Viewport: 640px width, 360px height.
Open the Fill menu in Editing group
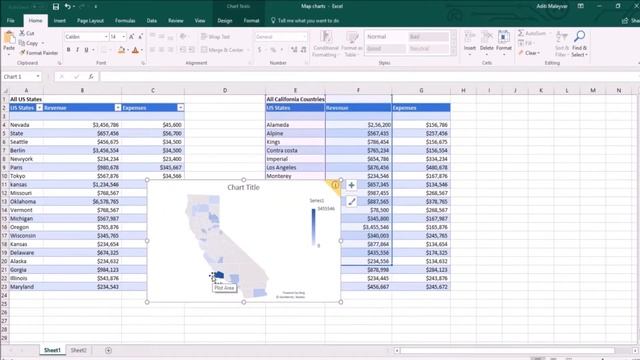pos(526,43)
